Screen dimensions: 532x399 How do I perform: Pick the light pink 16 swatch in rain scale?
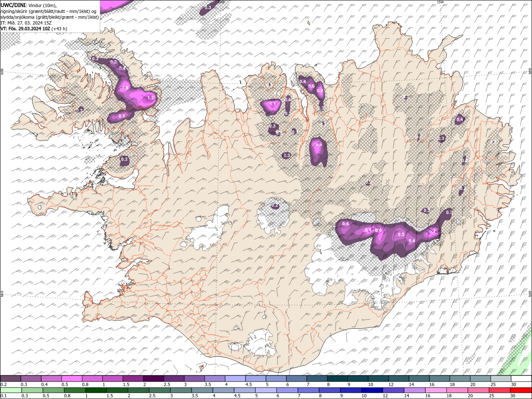pos(436,390)
